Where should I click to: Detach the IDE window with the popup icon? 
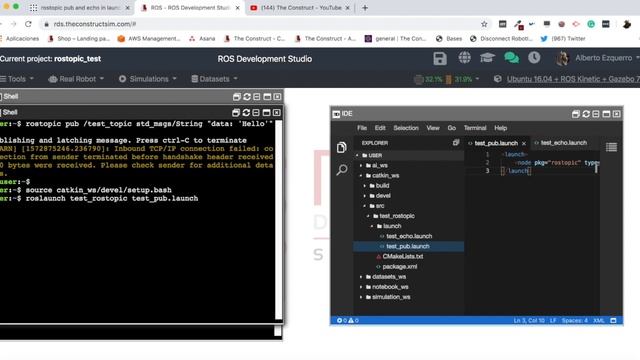click(576, 114)
